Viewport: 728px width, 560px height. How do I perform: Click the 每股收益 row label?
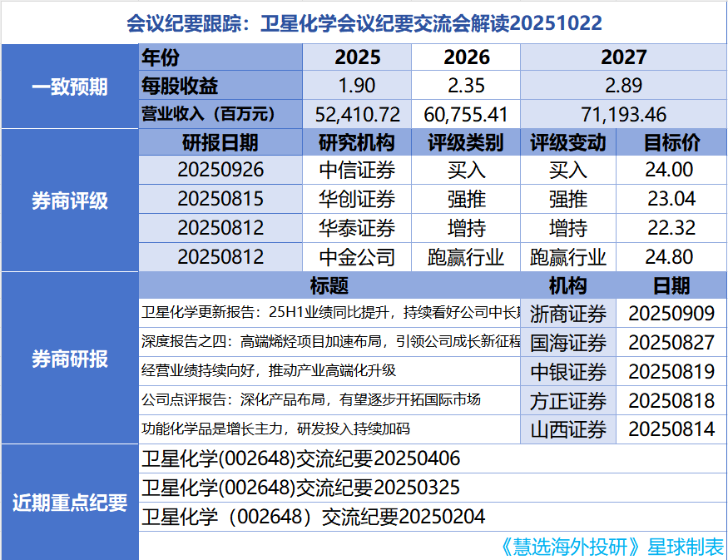(220, 86)
